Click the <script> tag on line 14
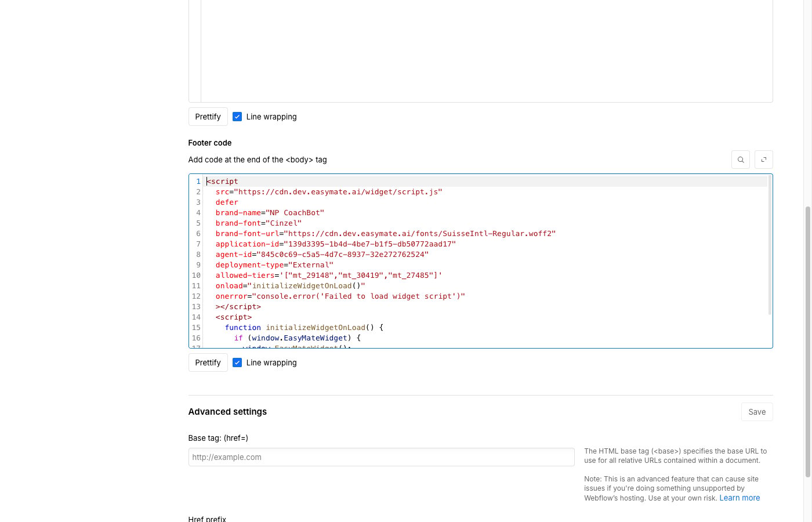Screen dimensions: 812x522 (234, 317)
